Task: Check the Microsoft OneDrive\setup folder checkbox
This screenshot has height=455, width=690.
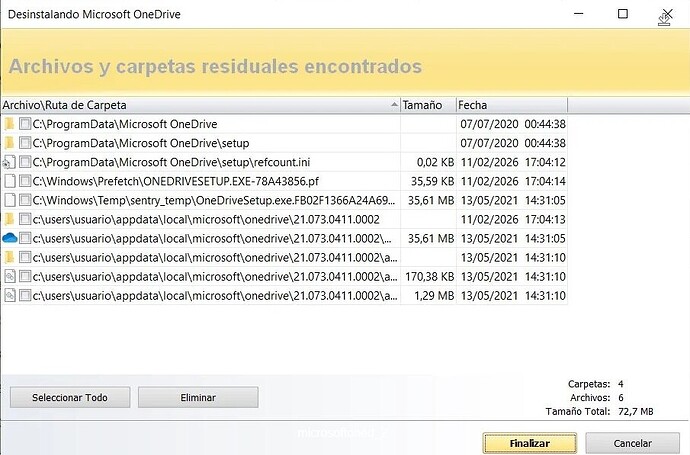Action: tap(25, 143)
